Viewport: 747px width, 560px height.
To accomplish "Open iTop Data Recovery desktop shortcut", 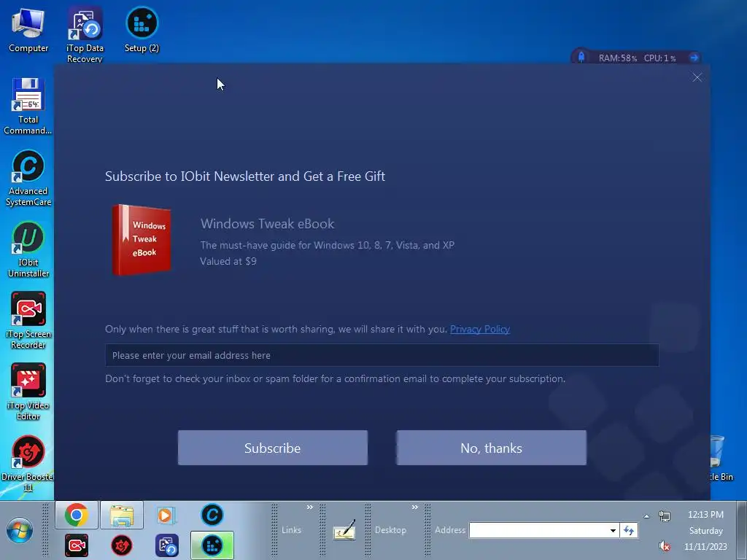I will click(x=85, y=34).
